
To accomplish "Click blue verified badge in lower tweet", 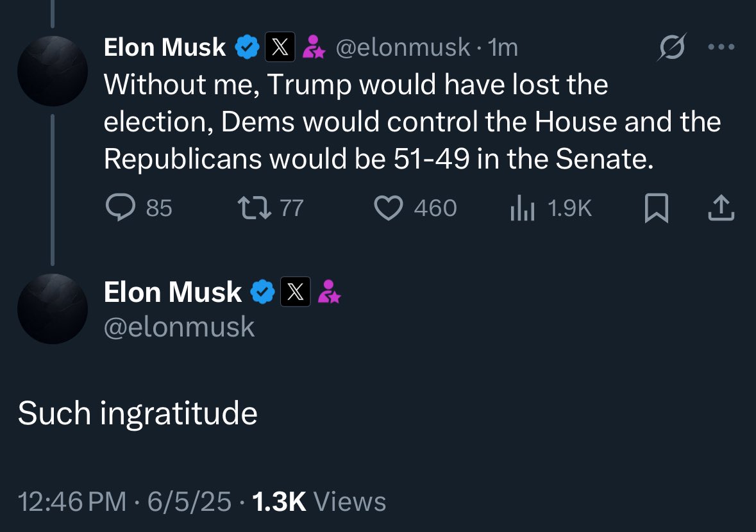I will coord(263,292).
